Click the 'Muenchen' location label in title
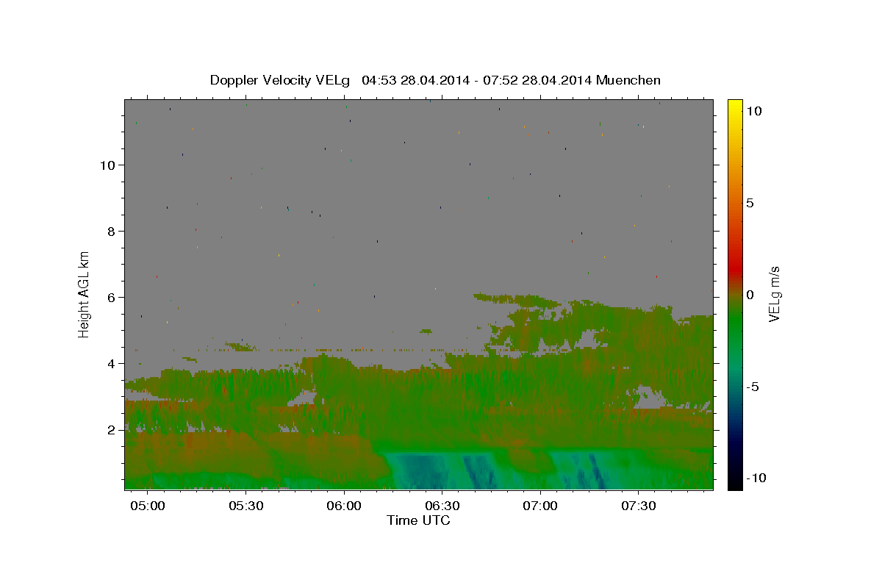882x588 pixels. coord(628,80)
